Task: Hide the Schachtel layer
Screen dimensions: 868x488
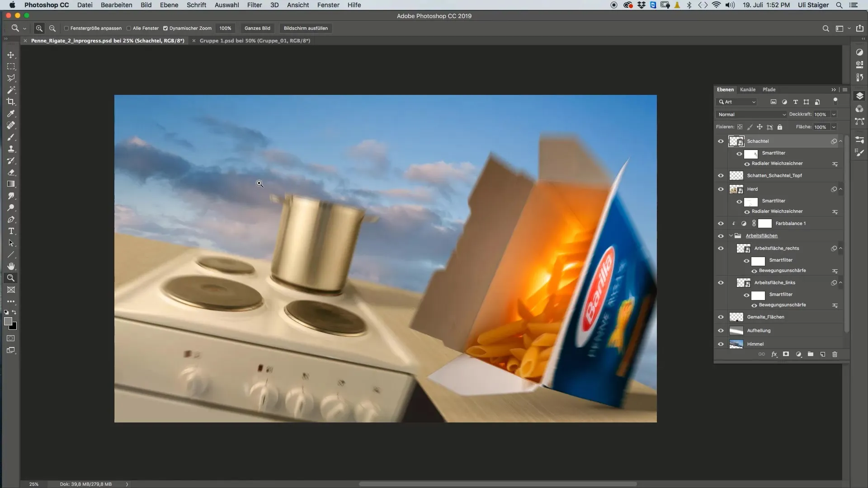Action: (x=721, y=141)
